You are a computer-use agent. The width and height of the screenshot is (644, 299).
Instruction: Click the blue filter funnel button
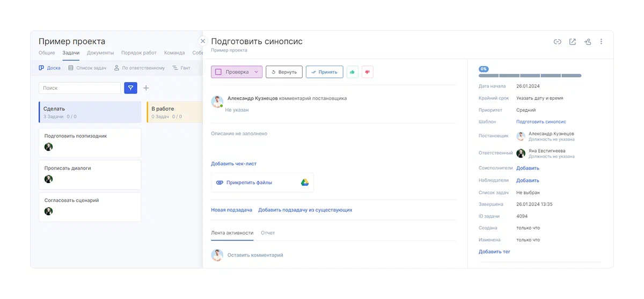pos(130,88)
